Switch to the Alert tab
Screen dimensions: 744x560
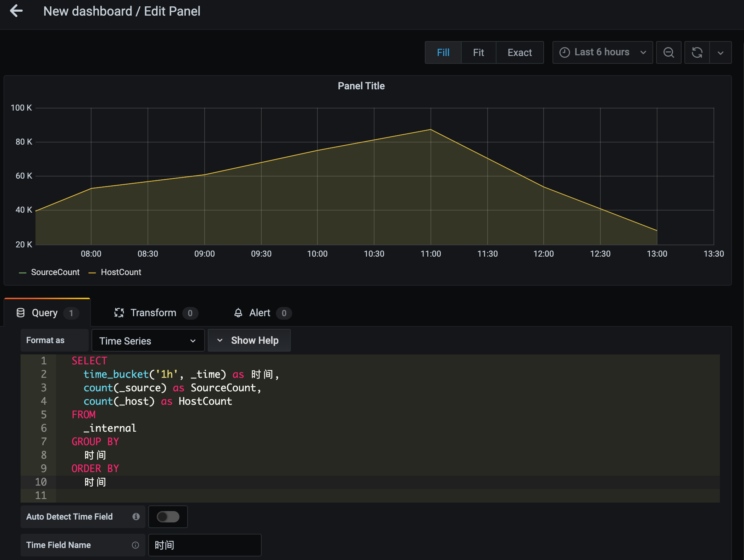259,313
